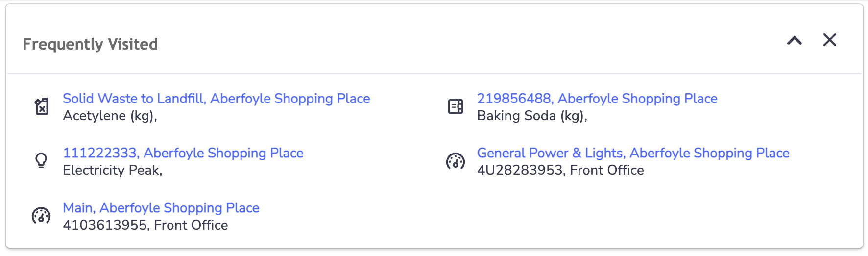Open the General Power & Lights link
The width and height of the screenshot is (868, 256).
(633, 153)
